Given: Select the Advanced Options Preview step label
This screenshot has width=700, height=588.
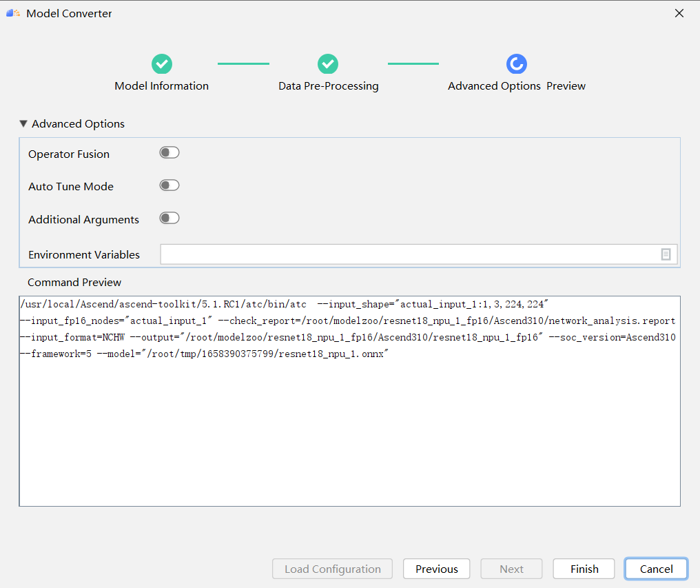Looking at the screenshot, I should (517, 85).
